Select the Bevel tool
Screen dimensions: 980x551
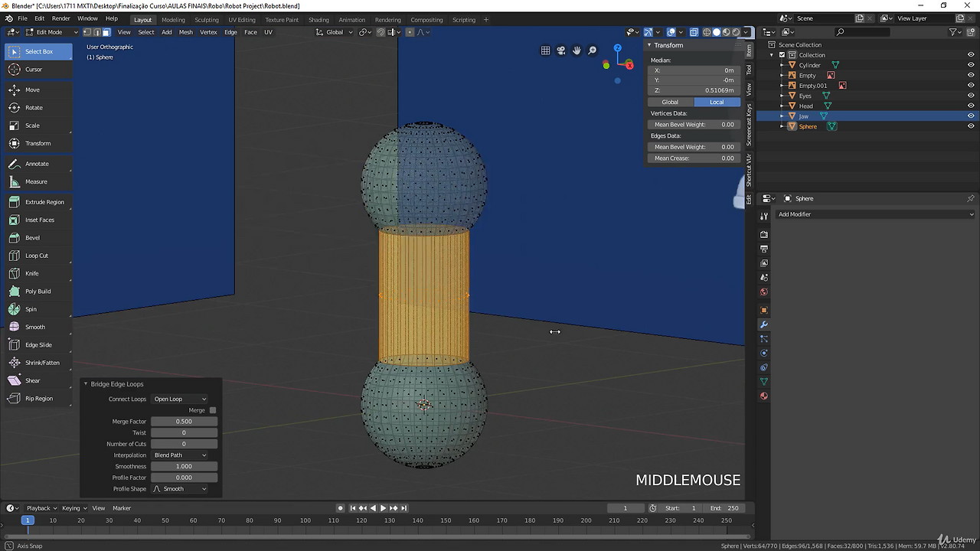click(x=32, y=238)
